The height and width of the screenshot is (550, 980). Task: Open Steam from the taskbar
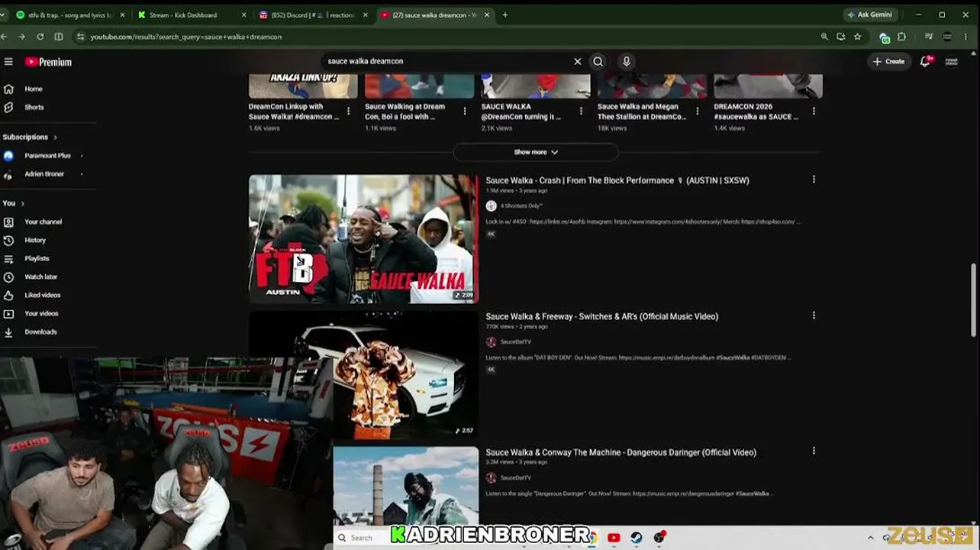pyautogui.click(x=637, y=538)
